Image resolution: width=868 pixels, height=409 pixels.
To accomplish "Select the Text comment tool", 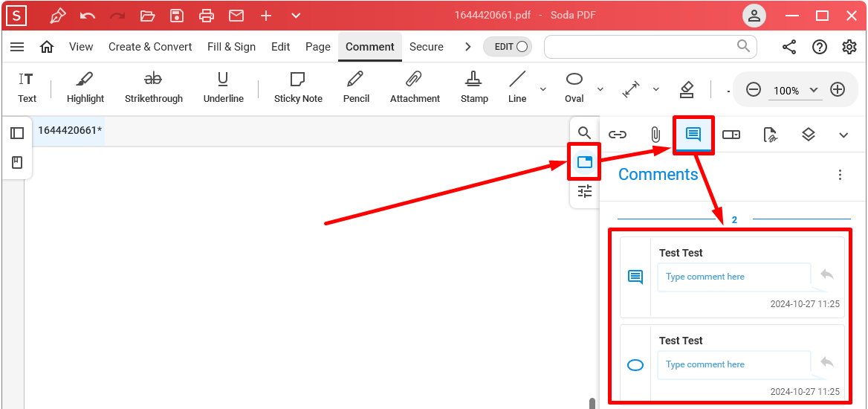I will (x=27, y=88).
